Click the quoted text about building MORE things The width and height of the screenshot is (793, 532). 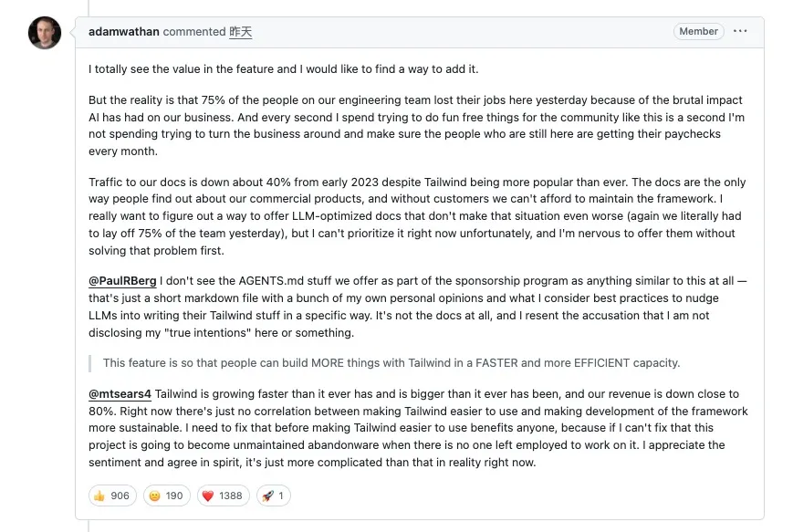391,362
